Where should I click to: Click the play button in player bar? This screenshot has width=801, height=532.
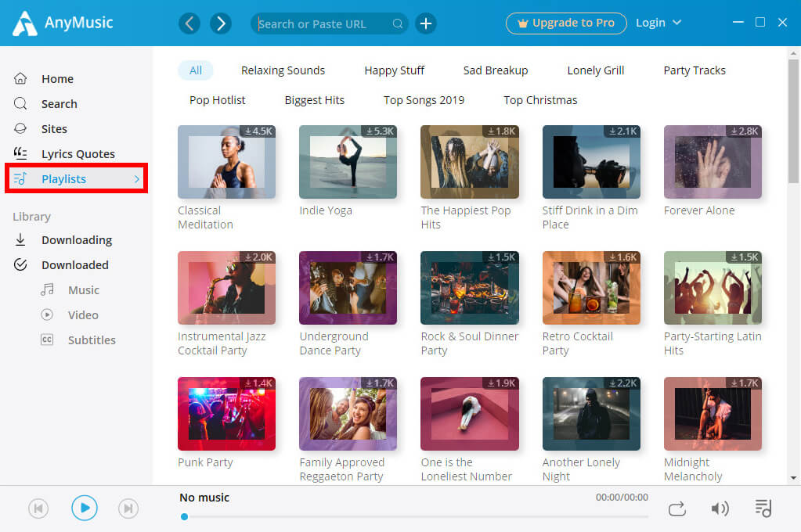[85, 508]
